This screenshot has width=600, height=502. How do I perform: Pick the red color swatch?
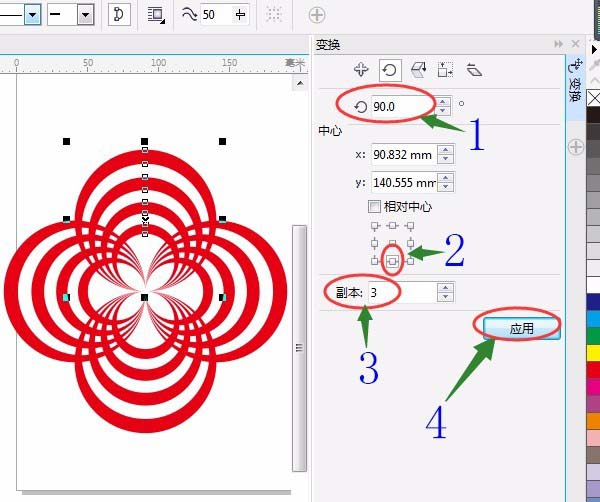593,370
